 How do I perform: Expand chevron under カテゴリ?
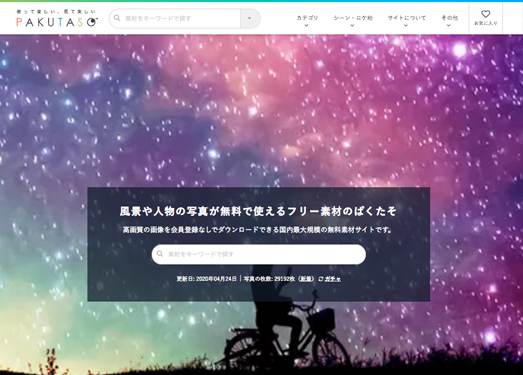click(x=307, y=25)
